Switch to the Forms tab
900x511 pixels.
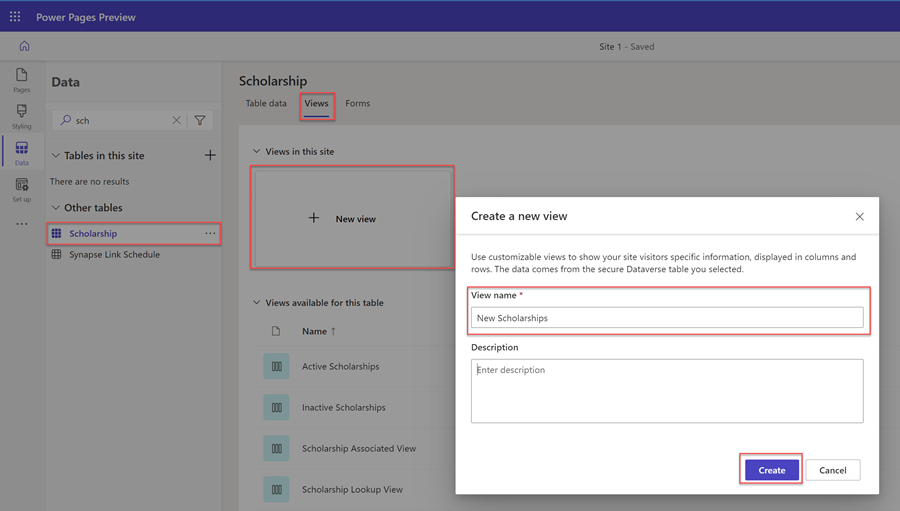(357, 103)
